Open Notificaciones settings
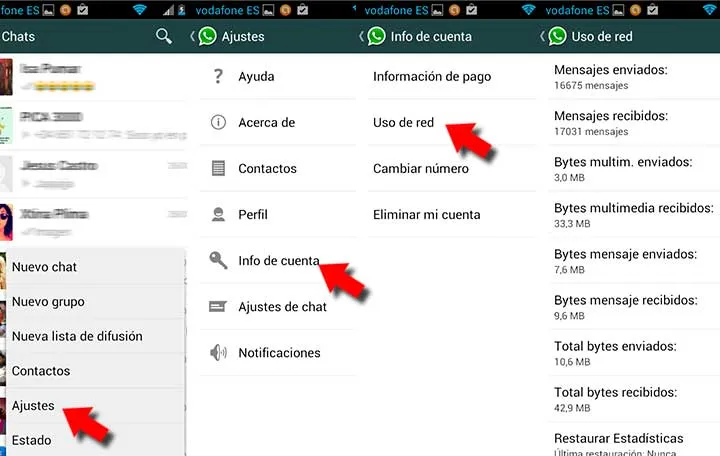 pyautogui.click(x=278, y=353)
